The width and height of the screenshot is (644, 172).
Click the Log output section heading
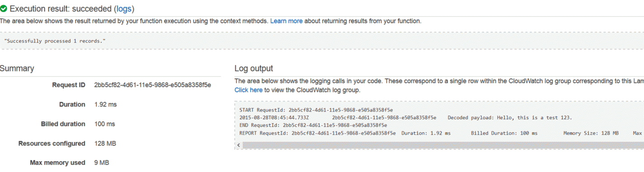coord(254,69)
